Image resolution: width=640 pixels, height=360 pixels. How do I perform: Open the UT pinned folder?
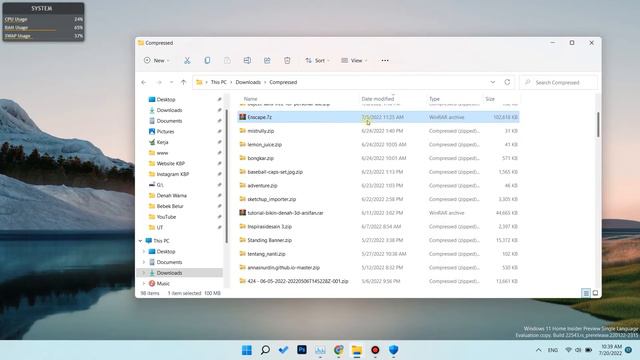(160, 227)
